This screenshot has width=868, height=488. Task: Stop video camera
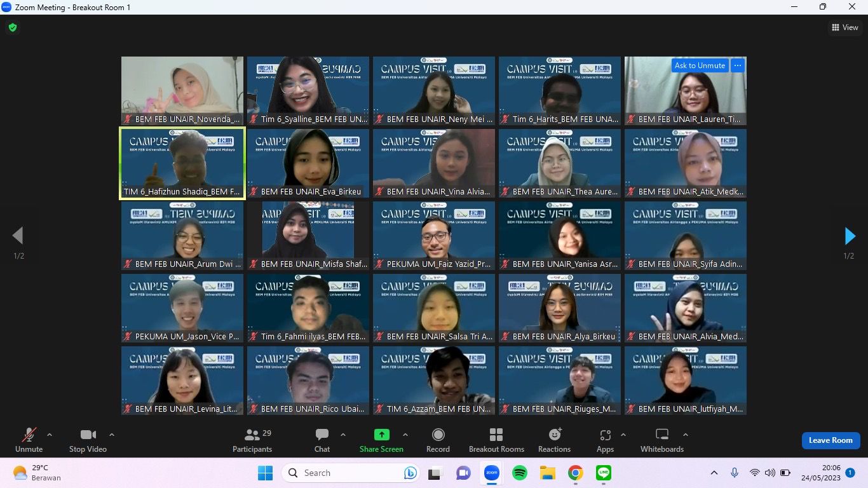[88, 440]
